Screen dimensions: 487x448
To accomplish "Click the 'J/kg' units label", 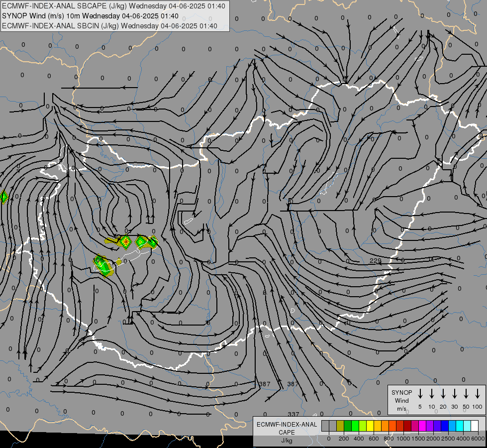I will (287, 441).
